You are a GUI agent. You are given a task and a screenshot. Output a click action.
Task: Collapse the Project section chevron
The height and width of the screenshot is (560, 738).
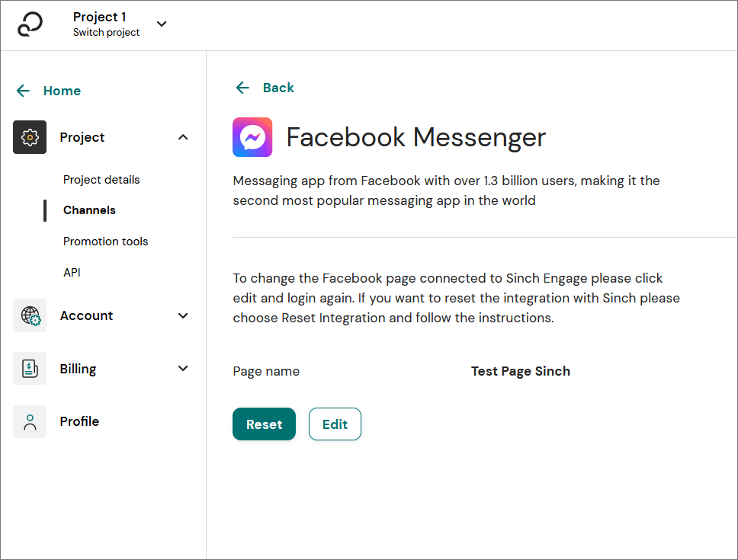click(183, 137)
